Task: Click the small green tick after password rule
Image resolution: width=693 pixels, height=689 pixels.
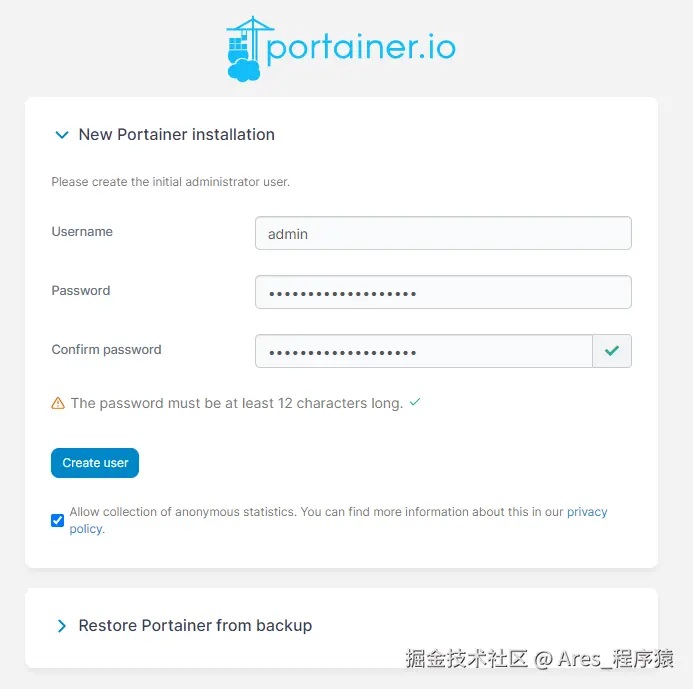Action: click(415, 402)
